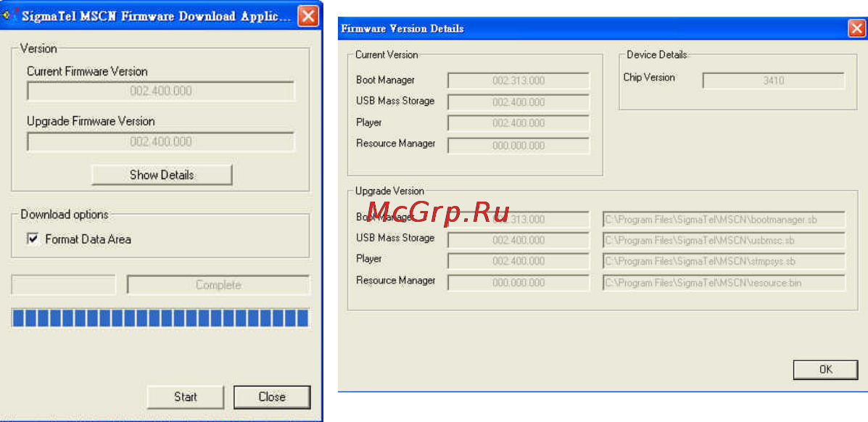Click the current USB Mass Storage version field

click(518, 102)
